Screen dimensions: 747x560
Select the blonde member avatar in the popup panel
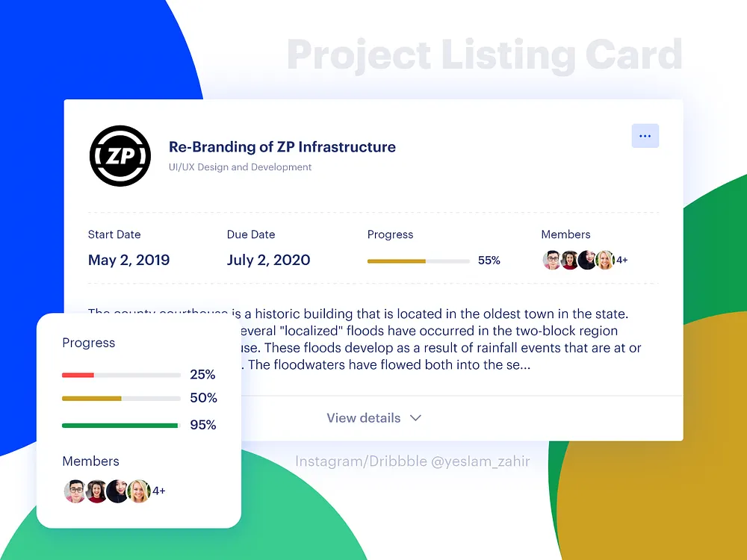139,491
